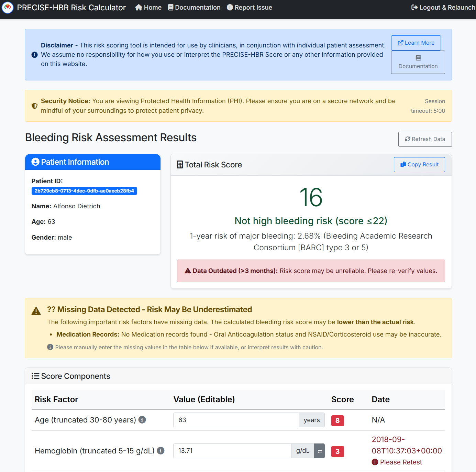Click the patient ID badge
The height and width of the screenshot is (472, 476).
(84, 191)
